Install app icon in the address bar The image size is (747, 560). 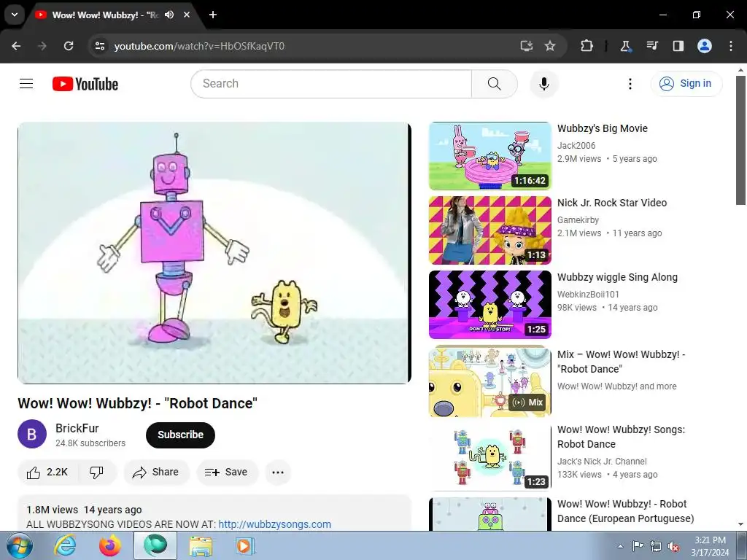pos(526,46)
